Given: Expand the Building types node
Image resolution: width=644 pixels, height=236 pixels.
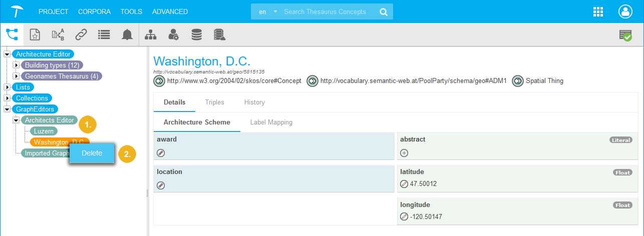Looking at the screenshot, I should click(x=16, y=65).
